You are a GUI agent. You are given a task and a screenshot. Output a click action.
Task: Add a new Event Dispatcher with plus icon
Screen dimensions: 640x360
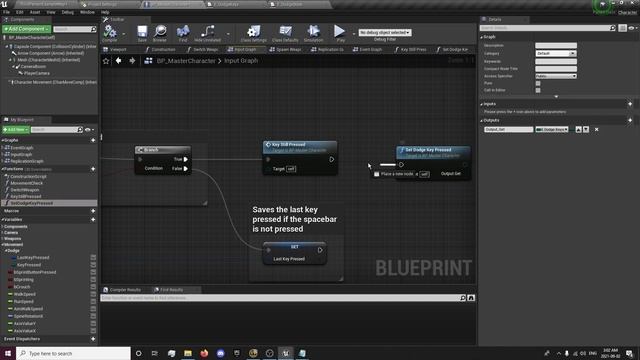pyautogui.click(x=93, y=339)
